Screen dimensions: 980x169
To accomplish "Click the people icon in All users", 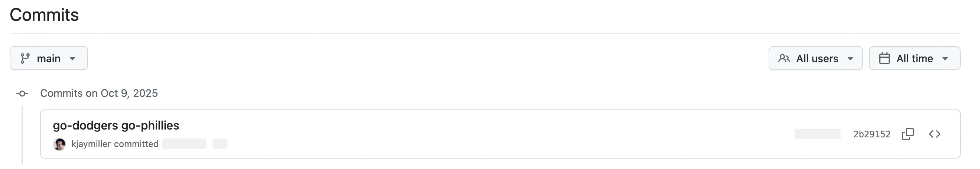I will coord(784,58).
